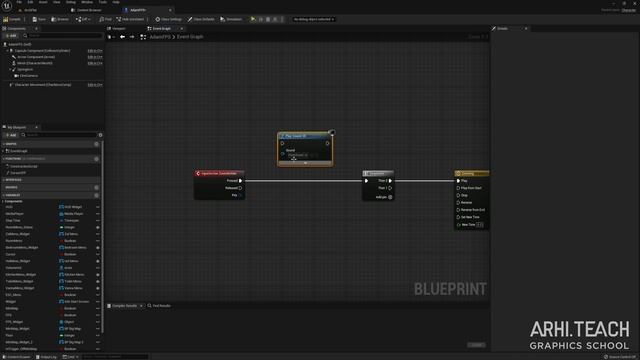Collapse the SpringArm tree expander
Screen dimensions: 640x360
click(x=10, y=70)
